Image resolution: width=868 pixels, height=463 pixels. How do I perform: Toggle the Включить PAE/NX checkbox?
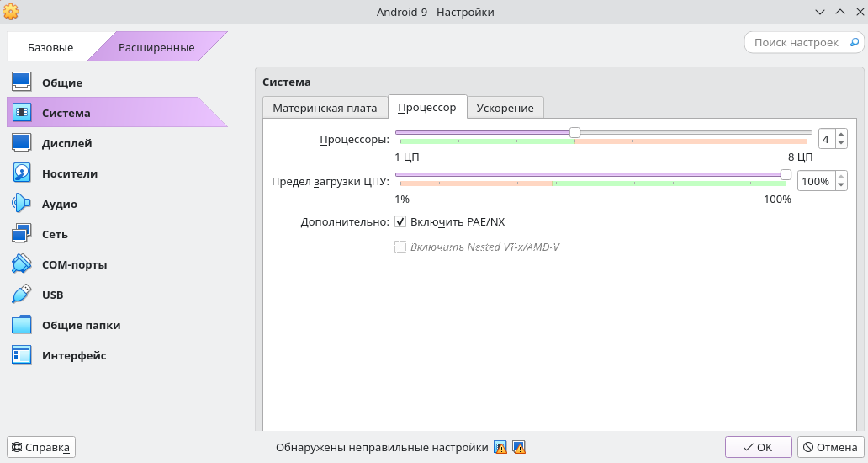tap(400, 222)
